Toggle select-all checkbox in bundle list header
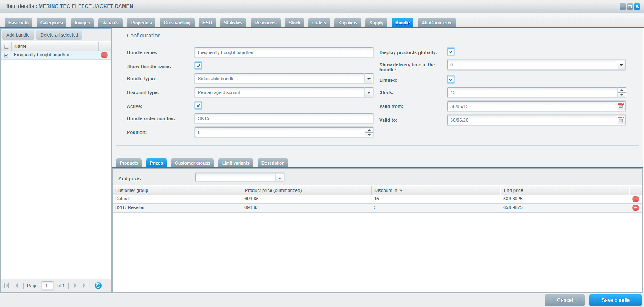This screenshot has height=307, width=644. click(x=6, y=47)
